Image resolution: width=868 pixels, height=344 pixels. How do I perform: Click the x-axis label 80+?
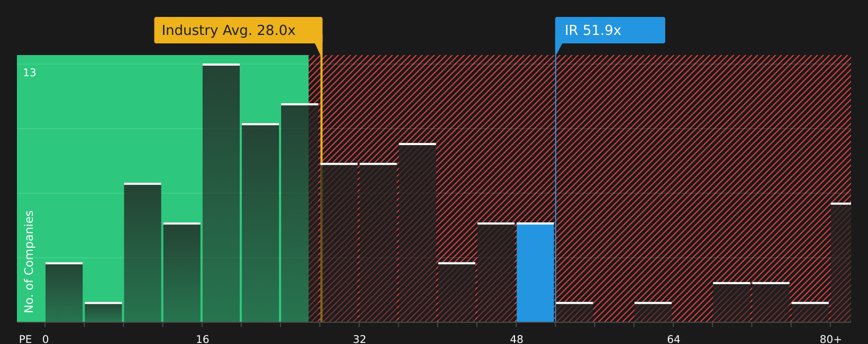[x=830, y=339]
